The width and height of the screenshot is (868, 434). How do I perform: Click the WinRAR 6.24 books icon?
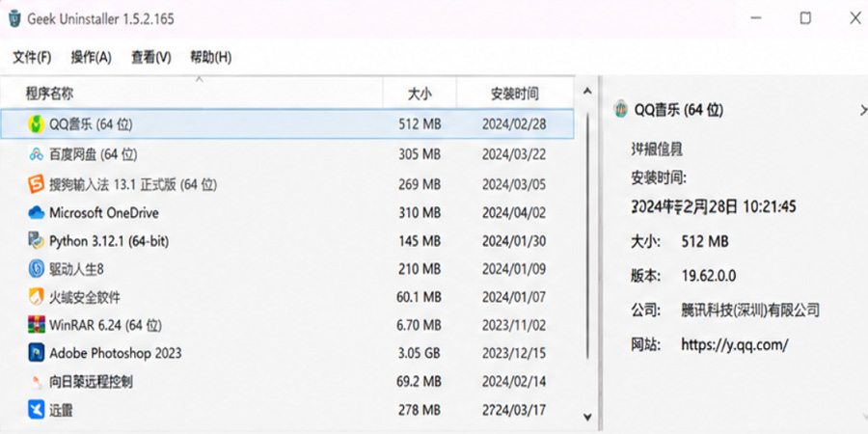36,324
